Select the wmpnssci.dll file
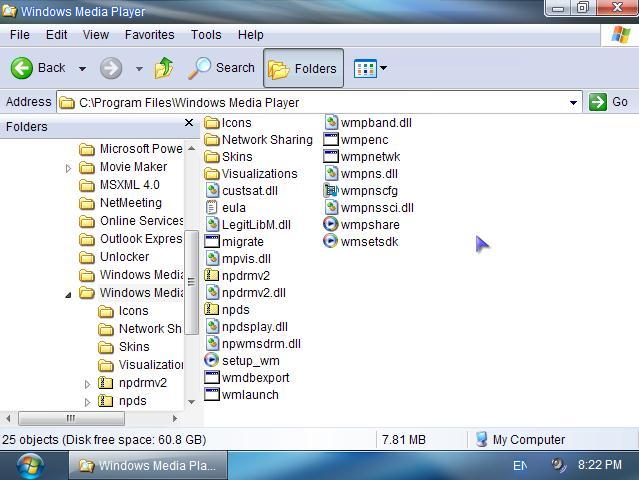Image resolution: width=639 pixels, height=480 pixels. [x=369, y=208]
